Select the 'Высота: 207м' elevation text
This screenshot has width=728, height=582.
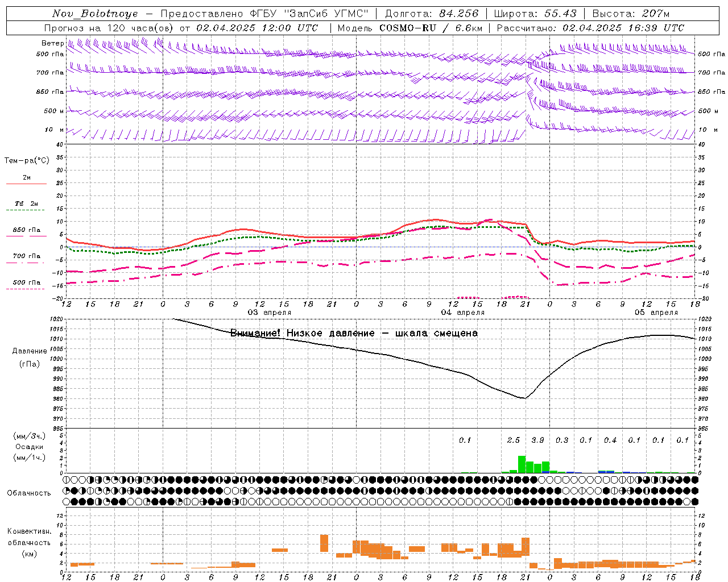631,14
